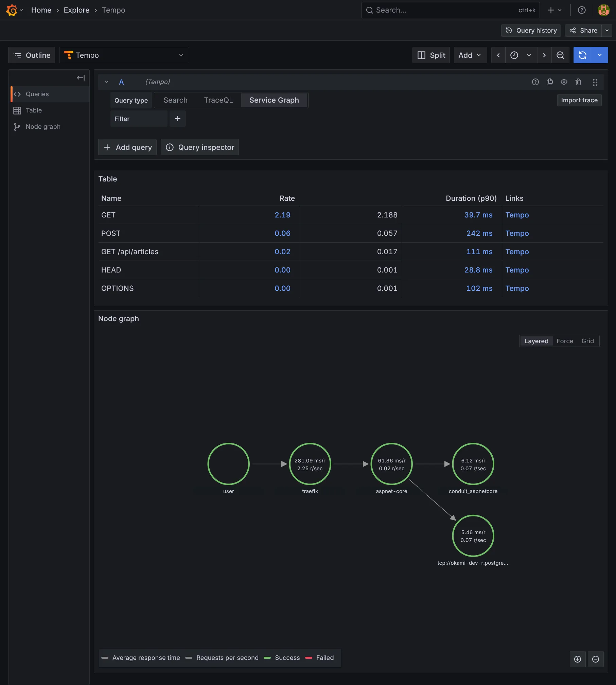The width and height of the screenshot is (616, 685).
Task: Open Query history
Action: pyautogui.click(x=531, y=30)
